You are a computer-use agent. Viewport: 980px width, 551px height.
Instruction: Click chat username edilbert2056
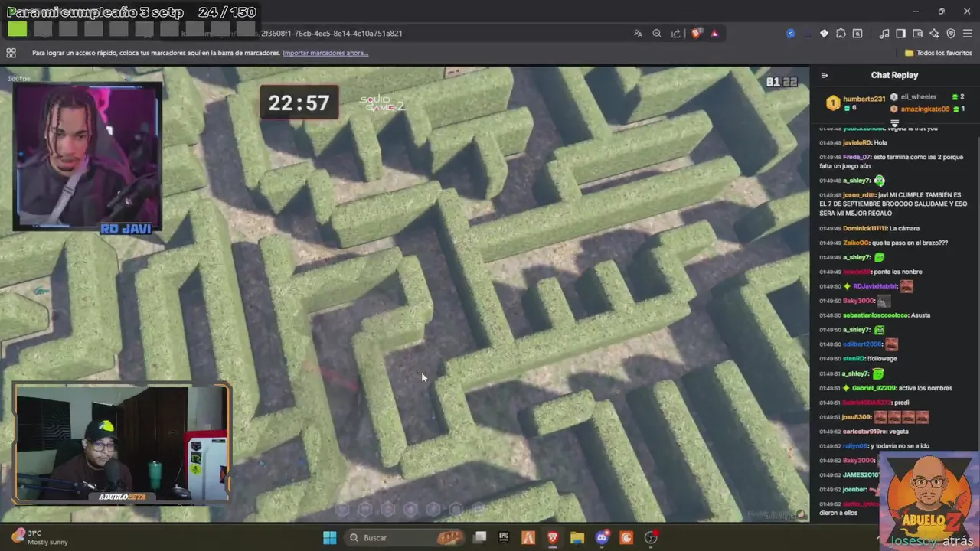[x=863, y=344]
